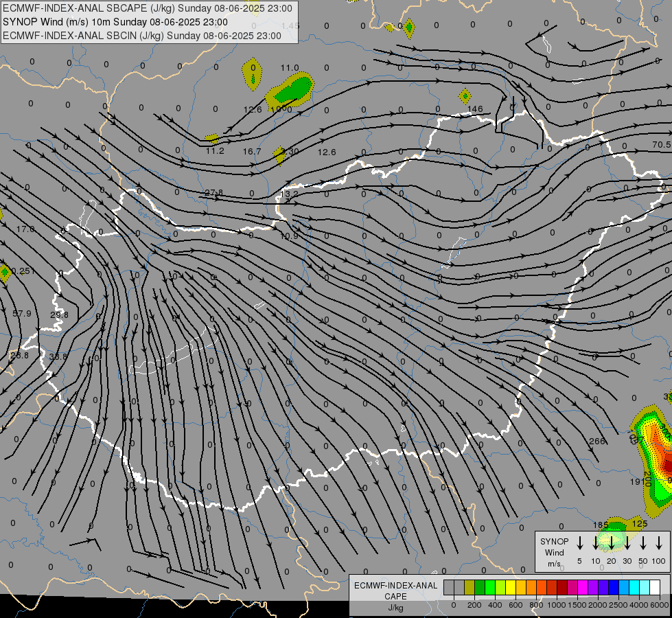Select the bright magenta CAPE legend swatch
Viewport: 672px width, 618px height.
(583, 588)
